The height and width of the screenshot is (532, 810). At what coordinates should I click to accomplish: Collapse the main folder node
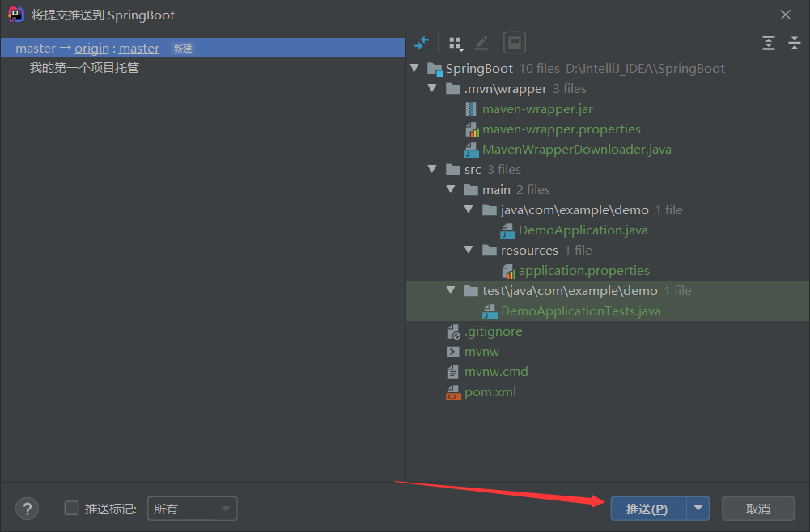(451, 189)
